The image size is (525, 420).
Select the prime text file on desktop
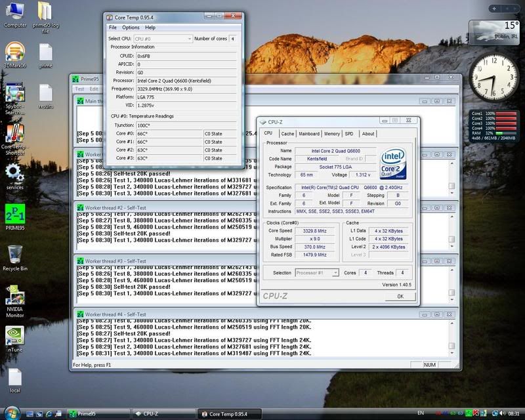tap(45, 56)
